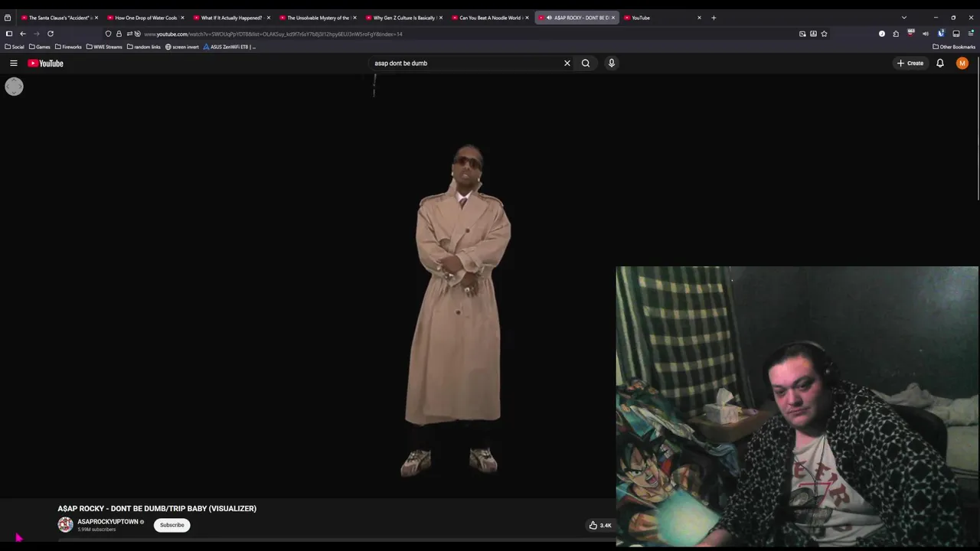This screenshot has width=980, height=551.
Task: Go forward in browser history
Action: tap(36, 34)
